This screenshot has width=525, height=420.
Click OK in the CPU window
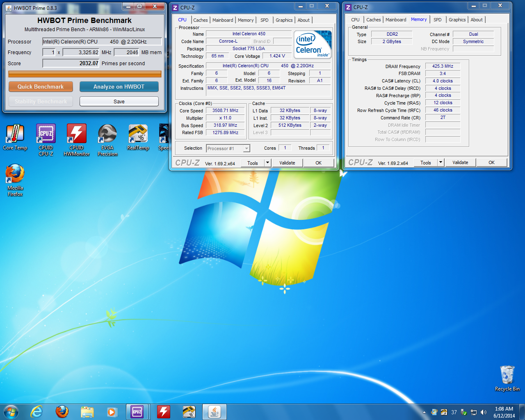[x=319, y=163]
